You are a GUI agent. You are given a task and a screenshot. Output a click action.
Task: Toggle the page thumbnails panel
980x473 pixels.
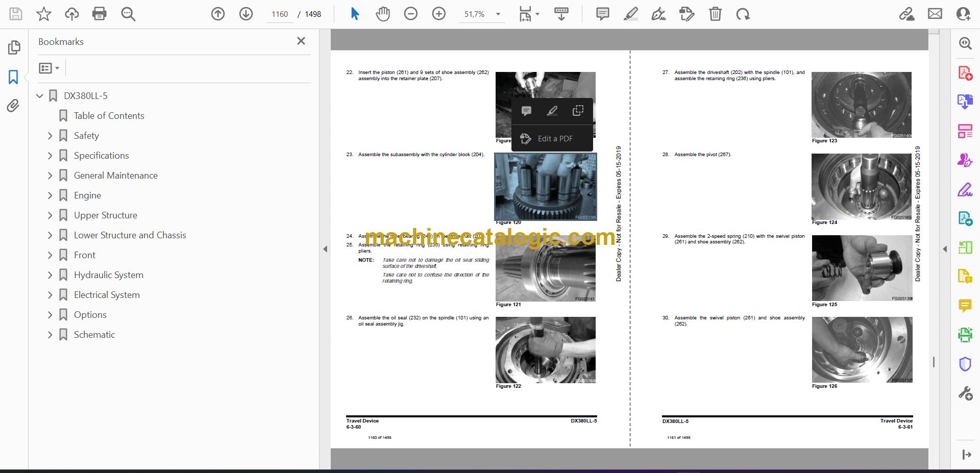click(x=14, y=47)
